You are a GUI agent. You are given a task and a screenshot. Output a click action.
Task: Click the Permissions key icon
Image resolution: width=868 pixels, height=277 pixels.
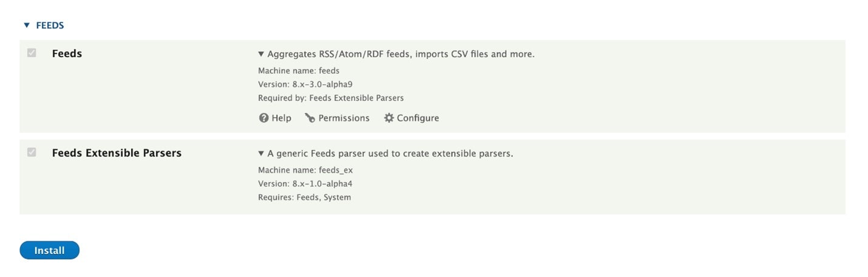click(310, 118)
